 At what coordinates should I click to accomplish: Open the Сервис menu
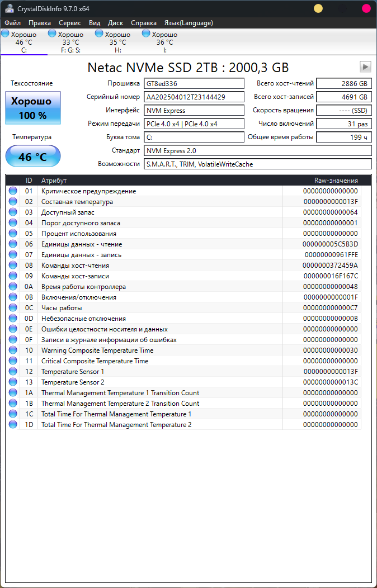click(x=70, y=23)
